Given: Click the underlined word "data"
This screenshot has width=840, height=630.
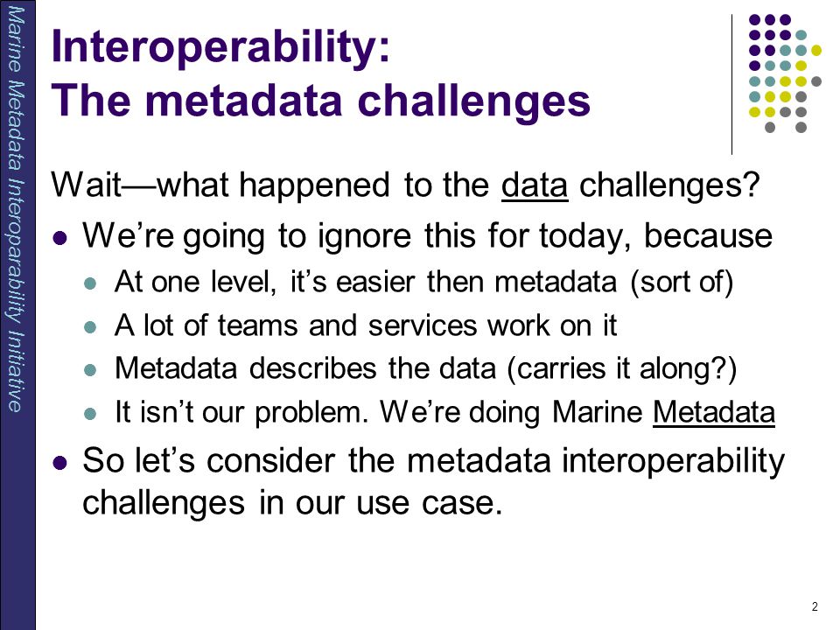Looking at the screenshot, I should [x=534, y=185].
